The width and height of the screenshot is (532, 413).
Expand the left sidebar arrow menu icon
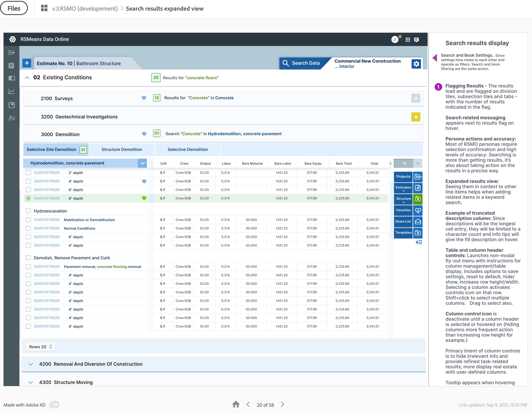[x=11, y=53]
